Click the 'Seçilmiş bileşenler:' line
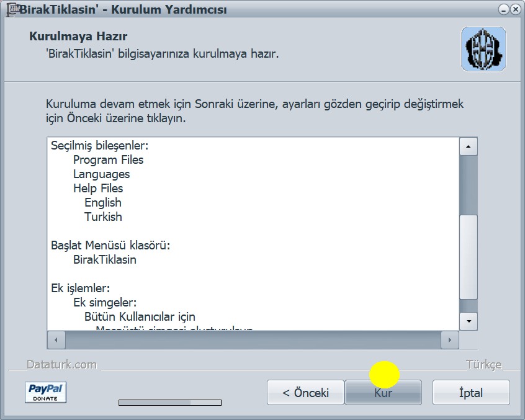Image resolution: width=525 pixels, height=420 pixels. click(100, 146)
